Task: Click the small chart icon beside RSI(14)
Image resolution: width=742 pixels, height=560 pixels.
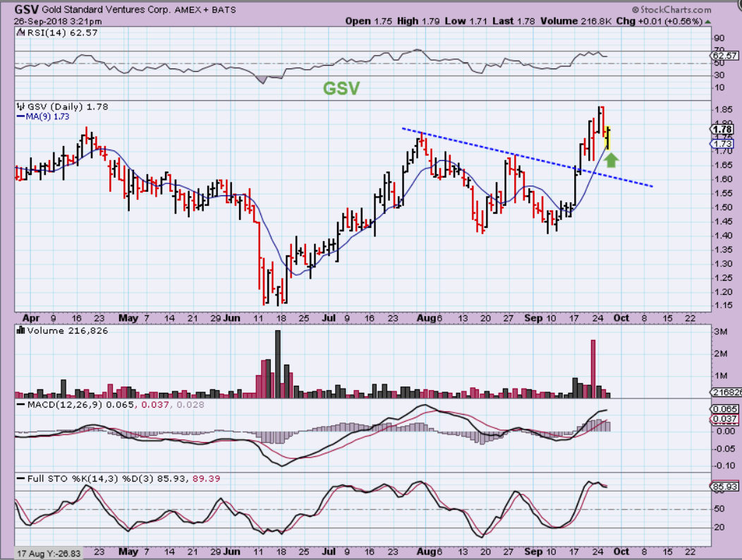Action: click(20, 32)
